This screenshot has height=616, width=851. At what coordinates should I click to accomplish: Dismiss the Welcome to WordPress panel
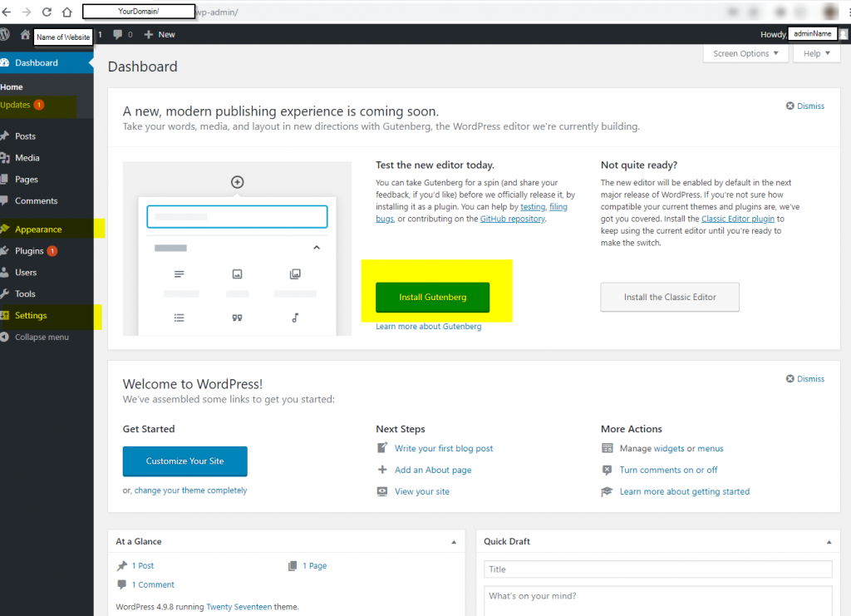tap(805, 379)
